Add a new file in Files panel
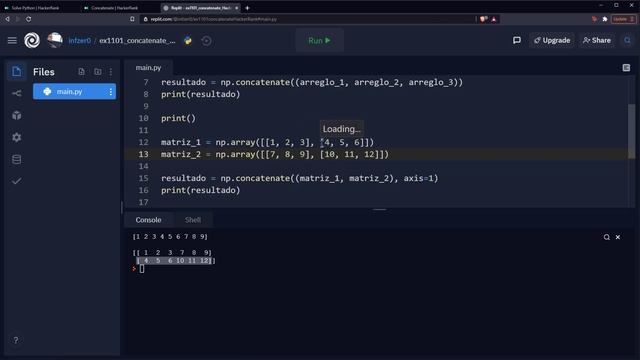The image size is (640, 360). [x=82, y=72]
